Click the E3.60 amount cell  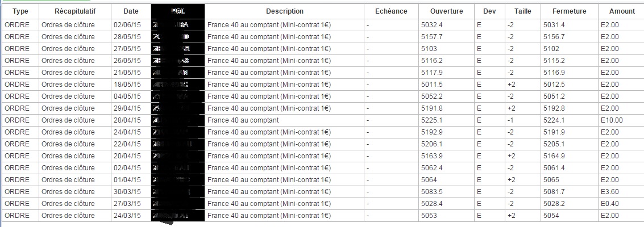click(610, 192)
